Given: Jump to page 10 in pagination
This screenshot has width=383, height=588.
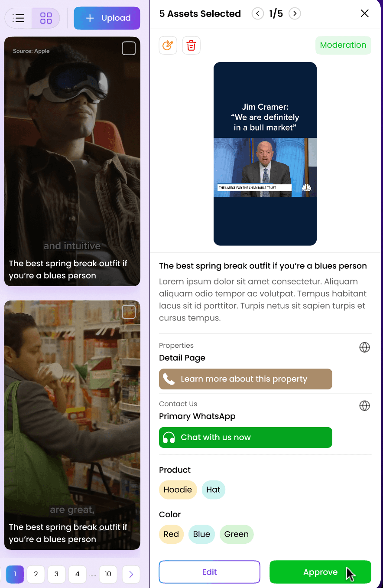Looking at the screenshot, I should (x=108, y=574).
